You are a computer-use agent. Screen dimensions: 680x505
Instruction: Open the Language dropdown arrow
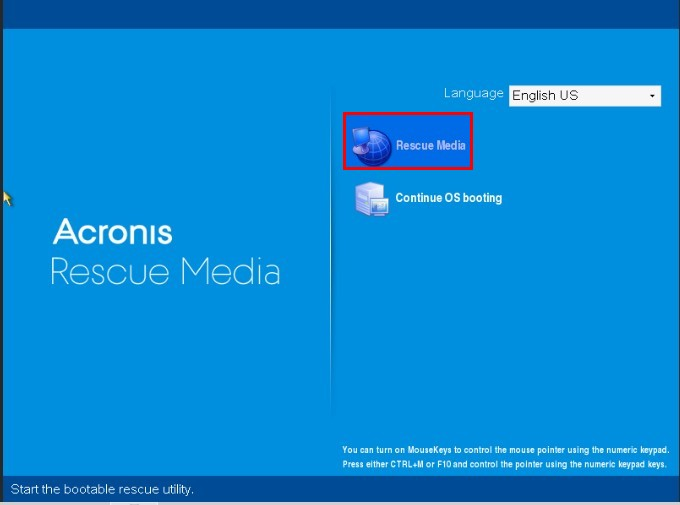coord(652,96)
